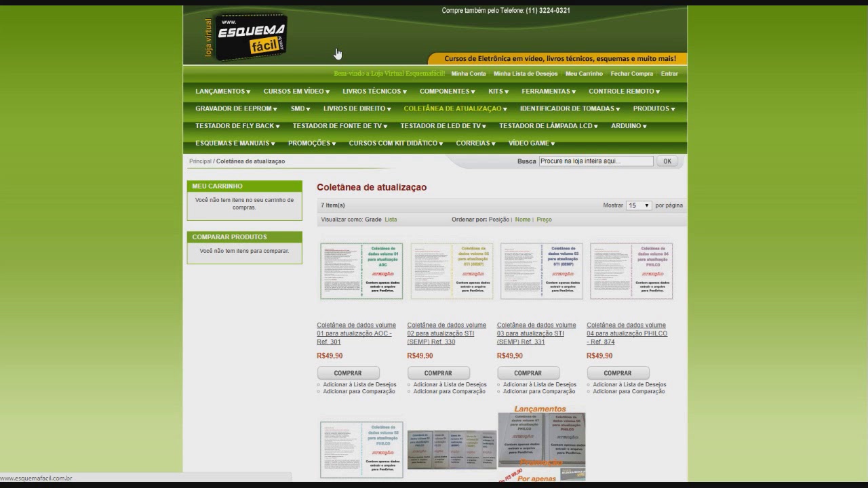Screen dimensions: 868x488
Task: Add volume 03 Ref. 331 para Comparação
Action: tap(539, 391)
